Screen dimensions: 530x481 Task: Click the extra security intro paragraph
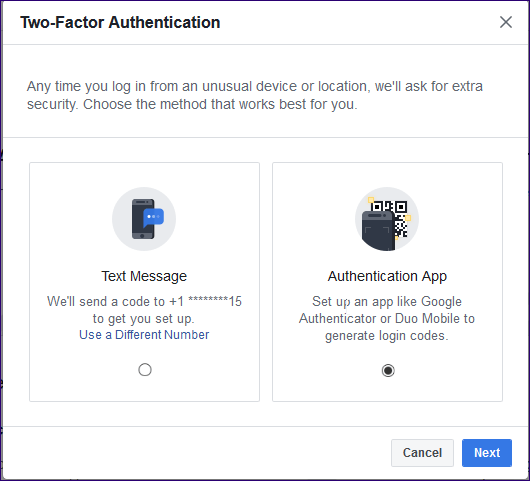click(255, 95)
